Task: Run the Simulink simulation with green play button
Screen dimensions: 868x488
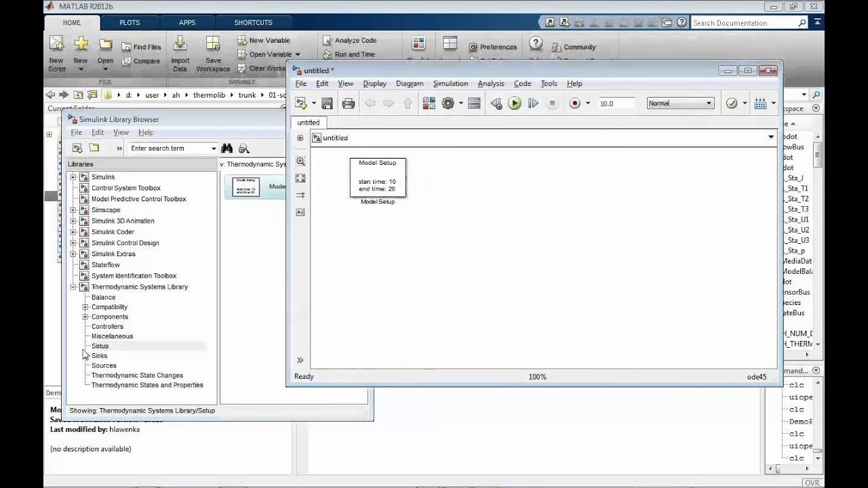Action: point(515,104)
